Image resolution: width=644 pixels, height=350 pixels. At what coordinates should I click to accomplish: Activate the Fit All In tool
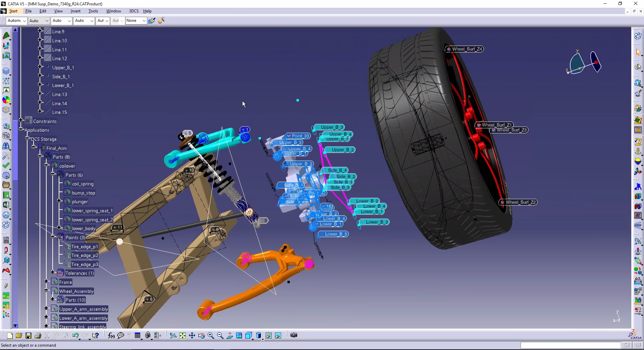click(x=182, y=335)
